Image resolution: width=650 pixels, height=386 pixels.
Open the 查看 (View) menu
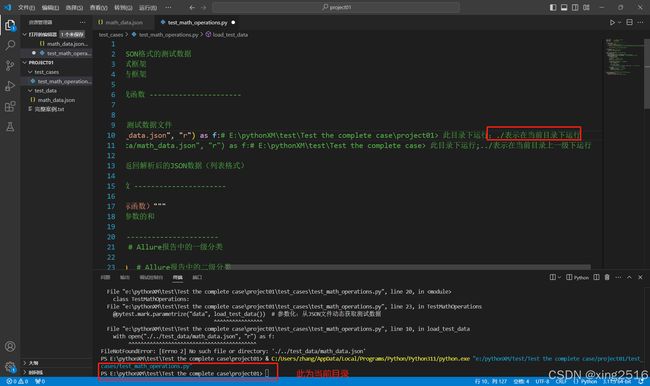(99, 7)
